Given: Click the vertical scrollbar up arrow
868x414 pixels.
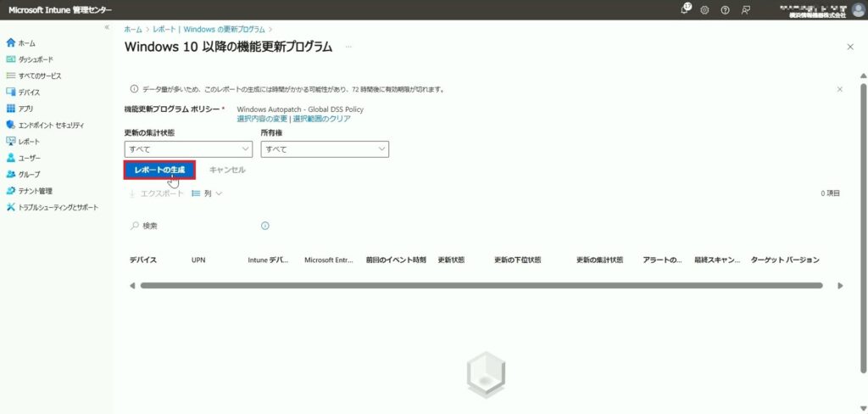Looking at the screenshot, I should [x=862, y=75].
